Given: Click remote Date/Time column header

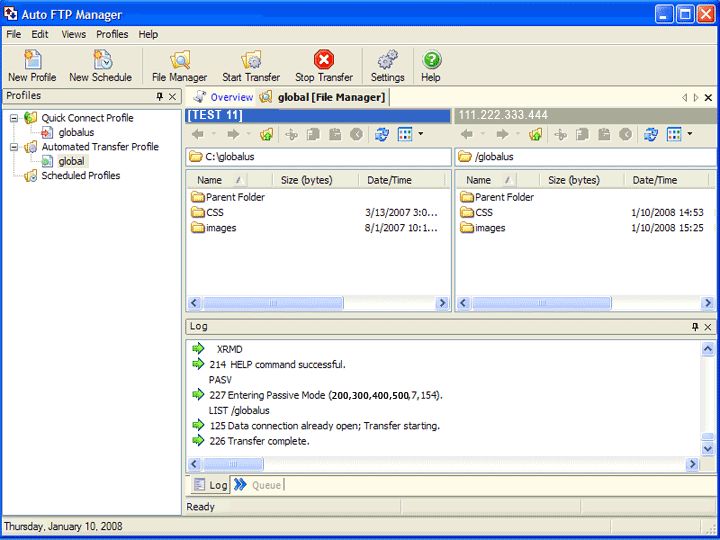Looking at the screenshot, I should pyautogui.click(x=667, y=180).
